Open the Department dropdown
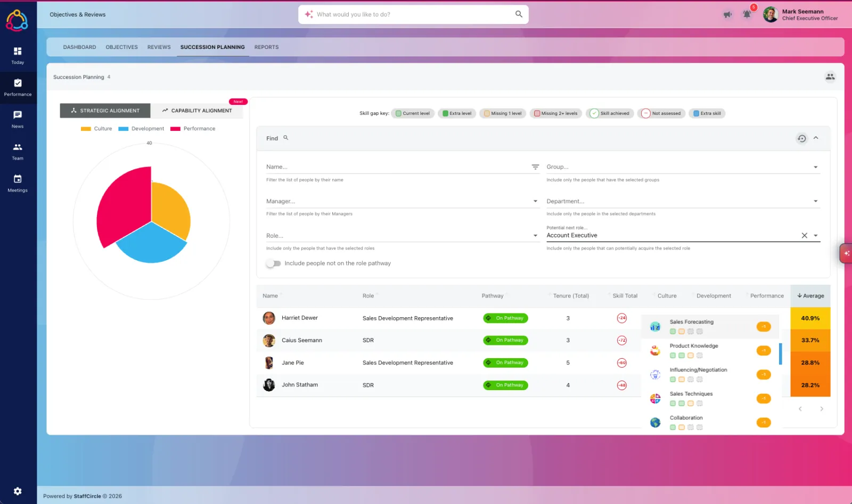The width and height of the screenshot is (852, 504). tap(815, 201)
